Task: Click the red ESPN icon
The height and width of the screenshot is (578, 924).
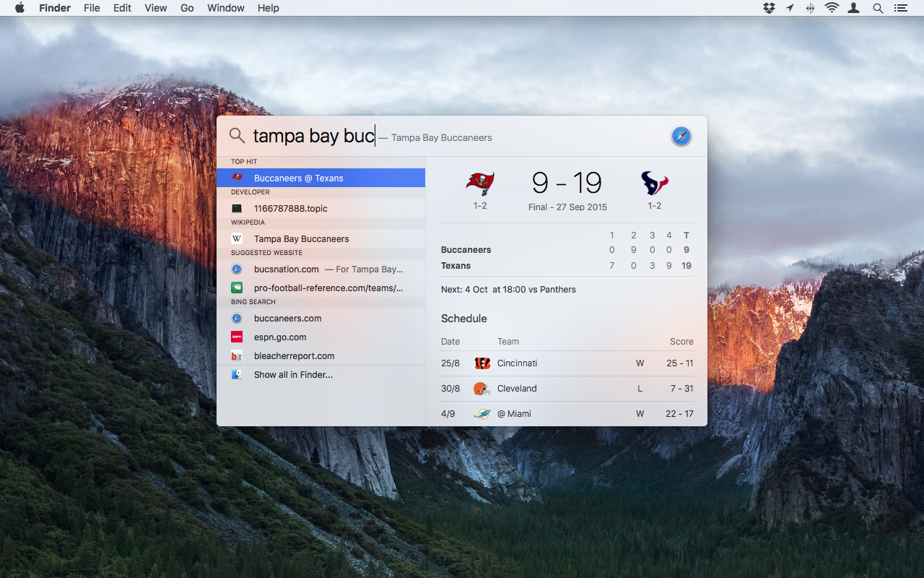Action: pyautogui.click(x=237, y=337)
